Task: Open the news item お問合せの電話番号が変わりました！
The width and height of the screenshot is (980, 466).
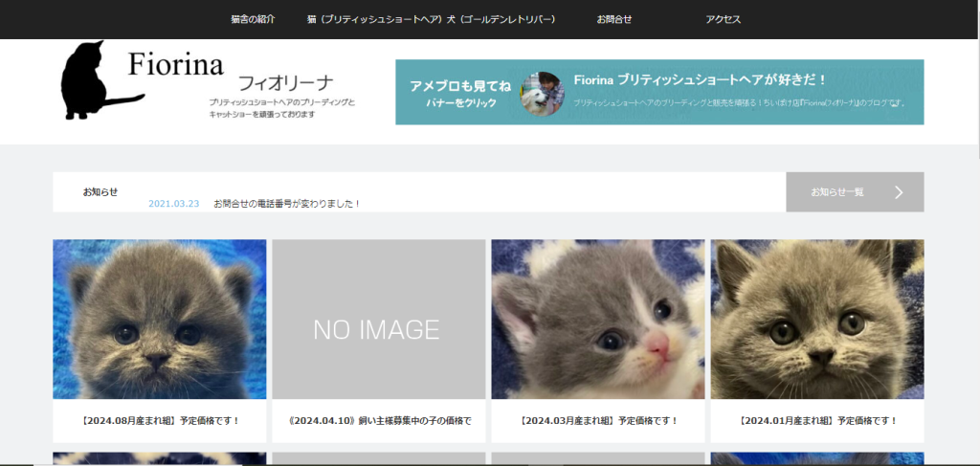Action: 287,204
